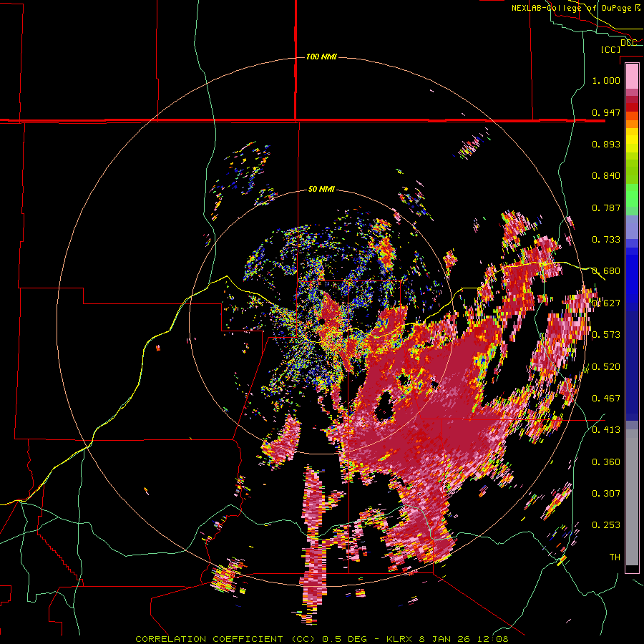The width and height of the screenshot is (644, 644).
Task: Click the KLRX radar site identifier
Action: (401, 639)
